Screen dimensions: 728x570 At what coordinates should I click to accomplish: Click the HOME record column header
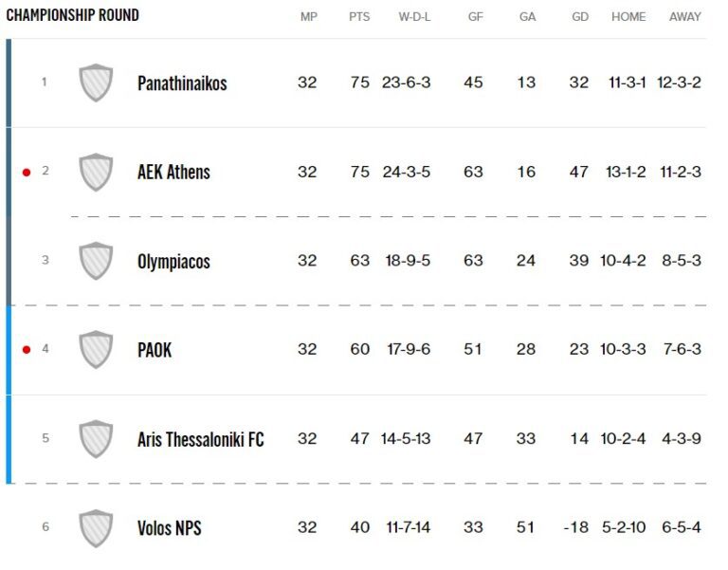[628, 17]
